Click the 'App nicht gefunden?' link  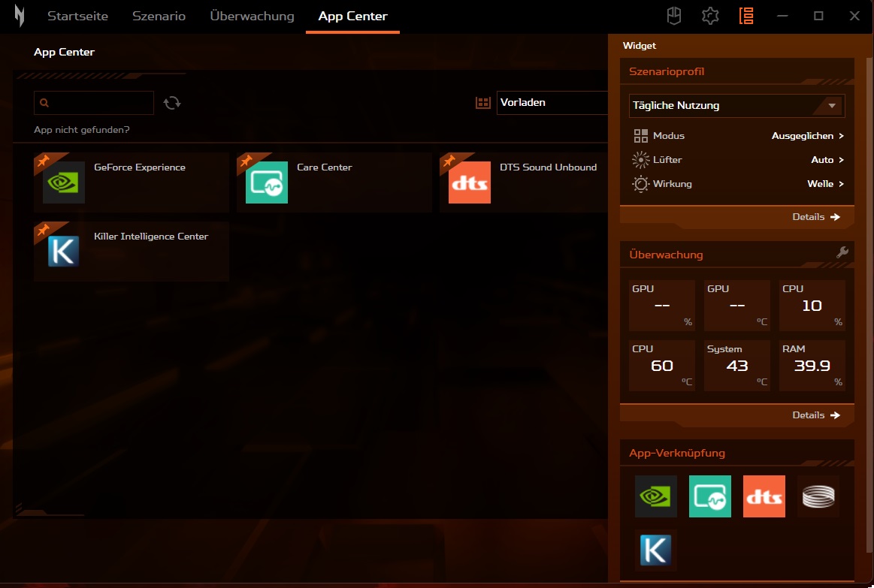pos(82,130)
